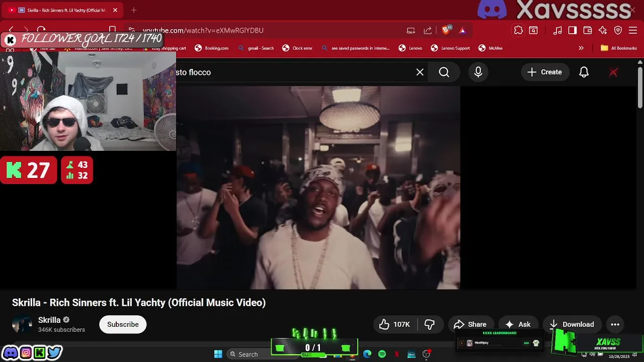This screenshot has height=362, width=644.
Task: Click the video title Rich Sinners text
Action: point(138,303)
